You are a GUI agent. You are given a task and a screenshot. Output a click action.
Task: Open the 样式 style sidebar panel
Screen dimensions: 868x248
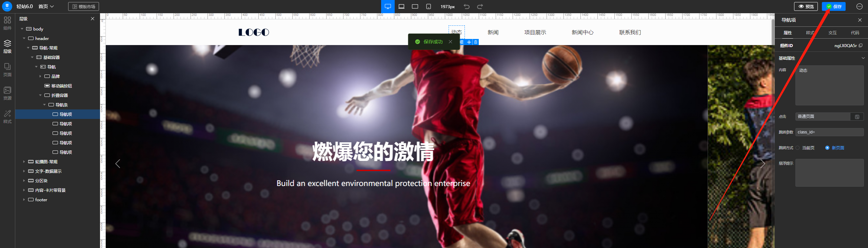(7, 117)
